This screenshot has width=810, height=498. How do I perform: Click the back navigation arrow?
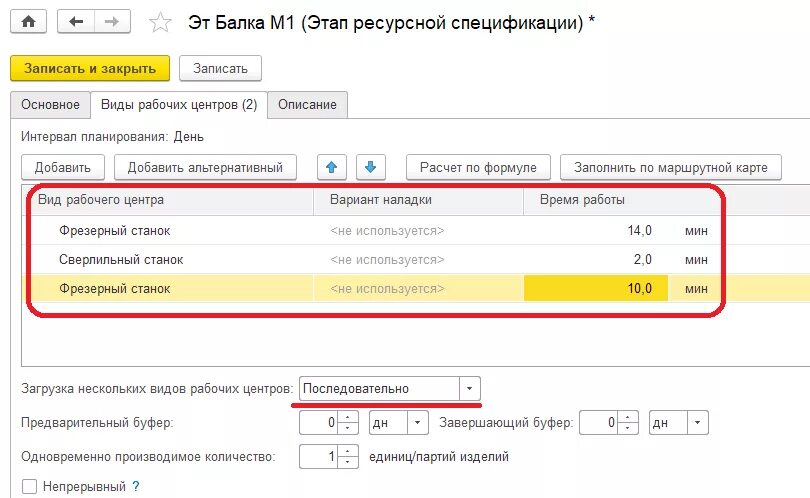click(x=76, y=22)
